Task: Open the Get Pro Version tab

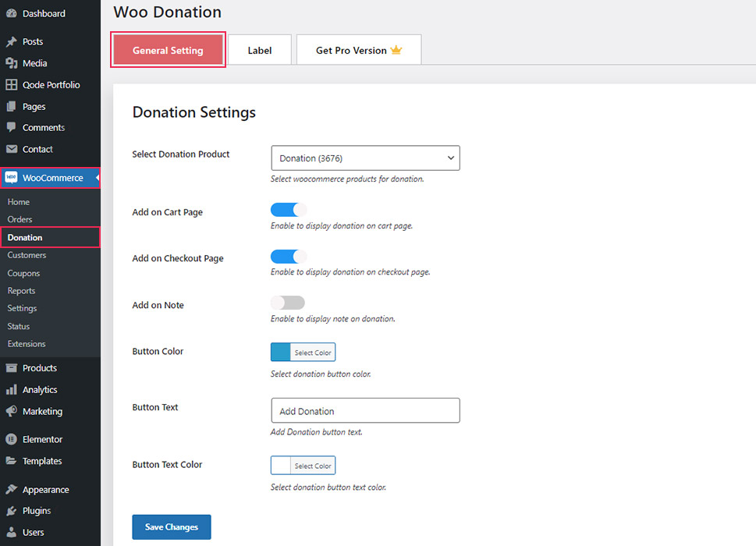Action: click(x=359, y=50)
